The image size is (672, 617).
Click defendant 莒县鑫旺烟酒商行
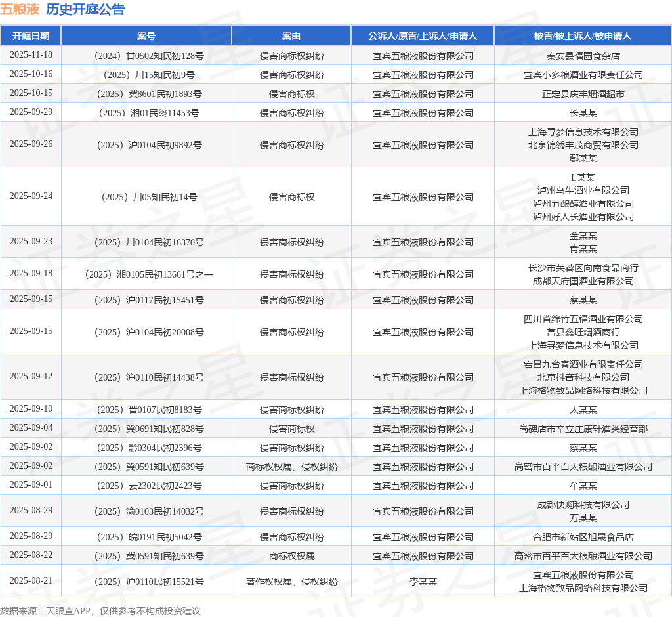coord(583,332)
